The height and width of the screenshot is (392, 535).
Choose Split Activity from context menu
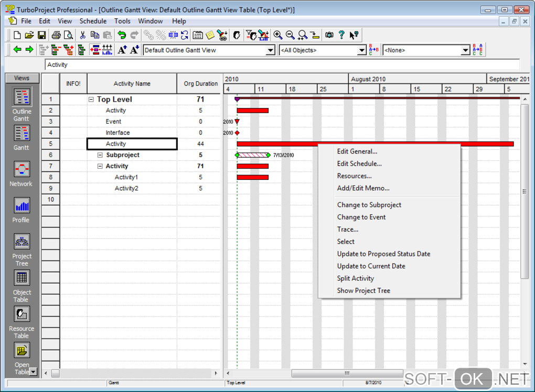pyautogui.click(x=355, y=278)
